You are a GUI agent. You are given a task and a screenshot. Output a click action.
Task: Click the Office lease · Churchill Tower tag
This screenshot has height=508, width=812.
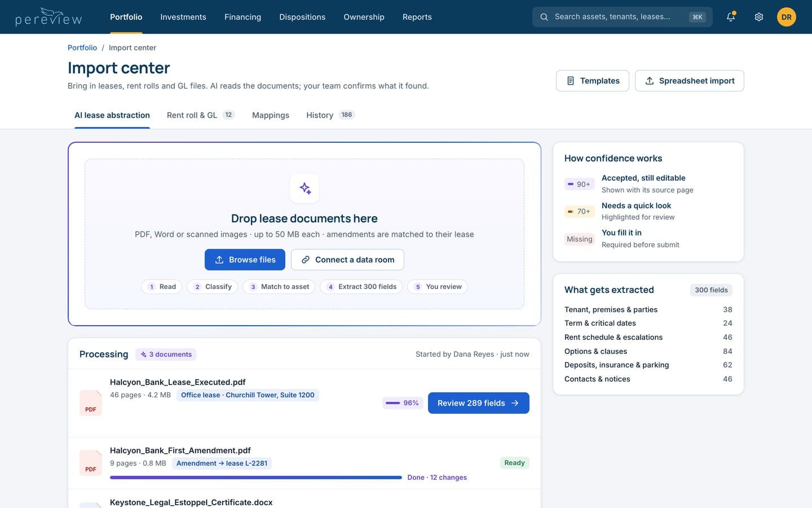tap(248, 395)
